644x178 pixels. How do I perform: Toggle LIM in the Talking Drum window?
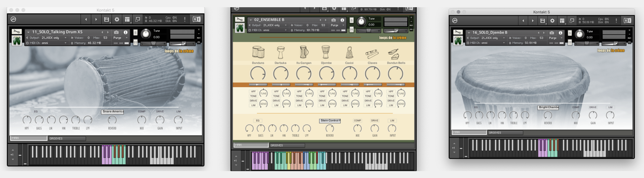(178, 112)
